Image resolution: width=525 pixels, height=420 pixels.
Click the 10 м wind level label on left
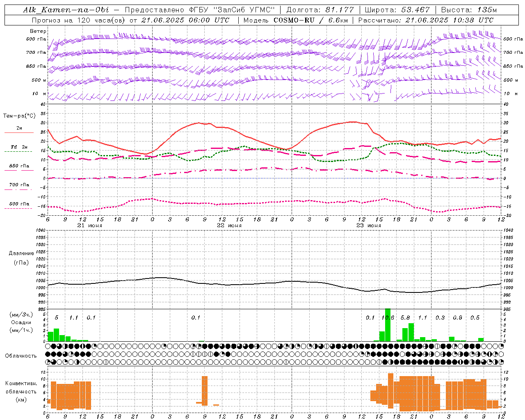[x=39, y=94]
